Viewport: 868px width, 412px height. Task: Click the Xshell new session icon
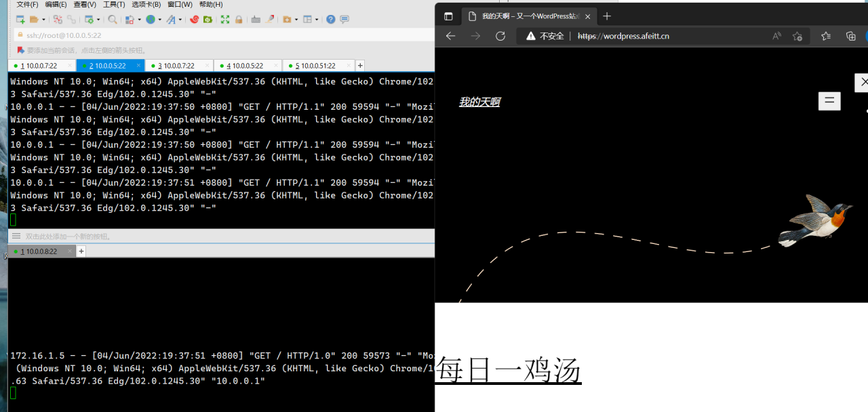[20, 20]
